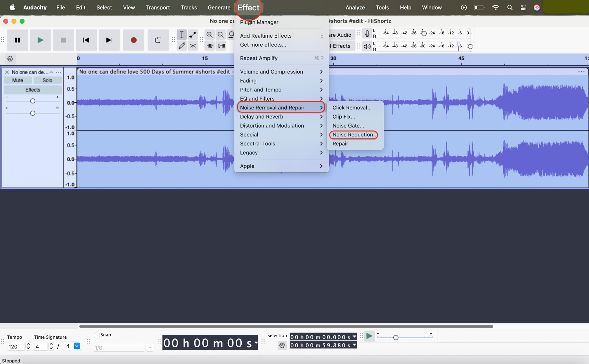Click the track Effects button
Image resolution: width=589 pixels, height=364 pixels.
pos(32,90)
